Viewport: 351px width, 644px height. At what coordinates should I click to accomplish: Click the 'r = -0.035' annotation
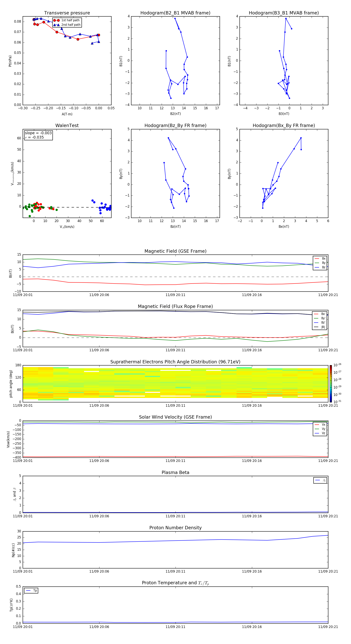point(35,137)
